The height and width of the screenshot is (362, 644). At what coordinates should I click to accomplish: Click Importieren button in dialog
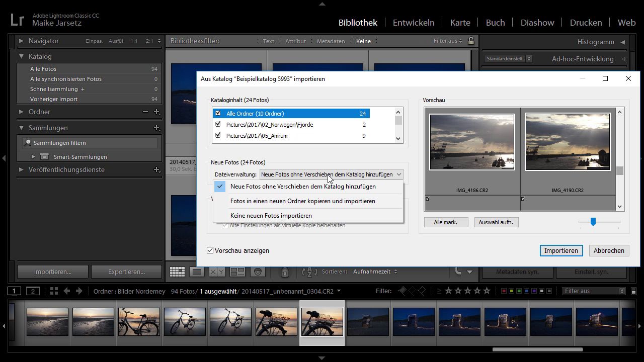561,250
